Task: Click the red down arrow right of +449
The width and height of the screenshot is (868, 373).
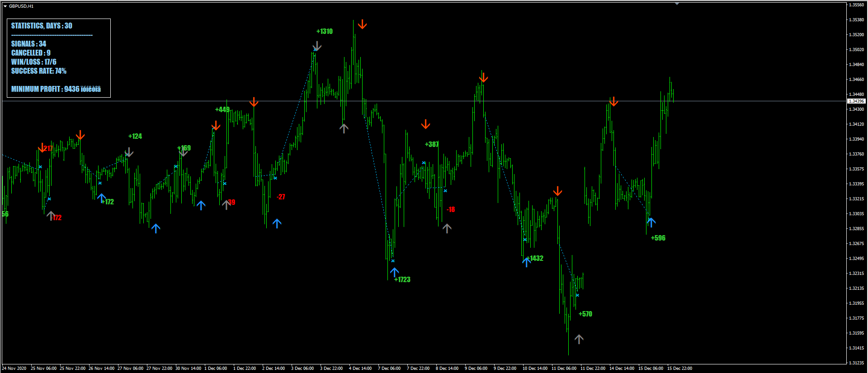Action: click(254, 102)
